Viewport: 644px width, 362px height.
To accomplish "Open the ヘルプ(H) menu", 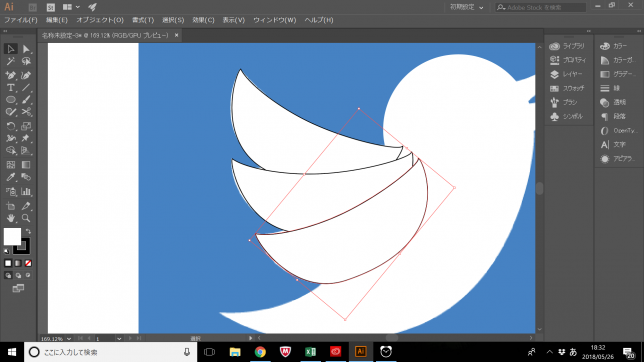I will [x=319, y=20].
